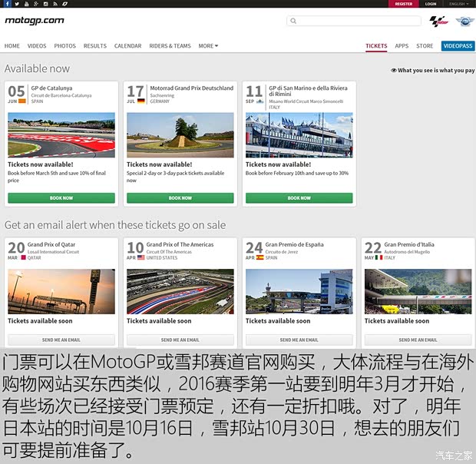The image size is (476, 464).
Task: Open the Instagram icon in top bar
Action: pyautogui.click(x=45, y=4)
